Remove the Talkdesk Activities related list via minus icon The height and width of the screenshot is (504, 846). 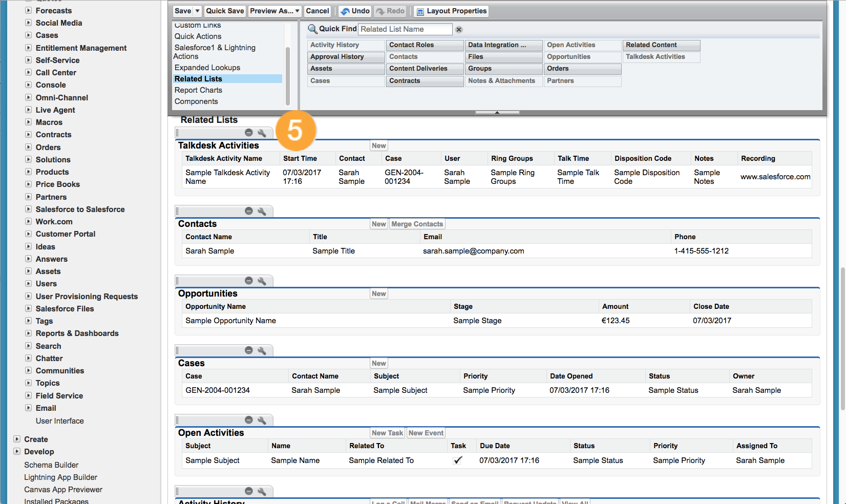coord(249,133)
